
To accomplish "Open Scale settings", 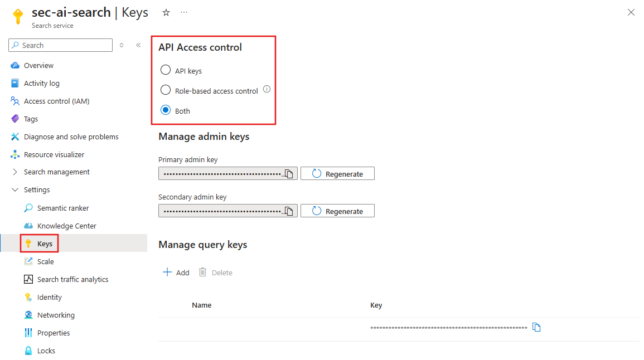I will pyautogui.click(x=46, y=262).
